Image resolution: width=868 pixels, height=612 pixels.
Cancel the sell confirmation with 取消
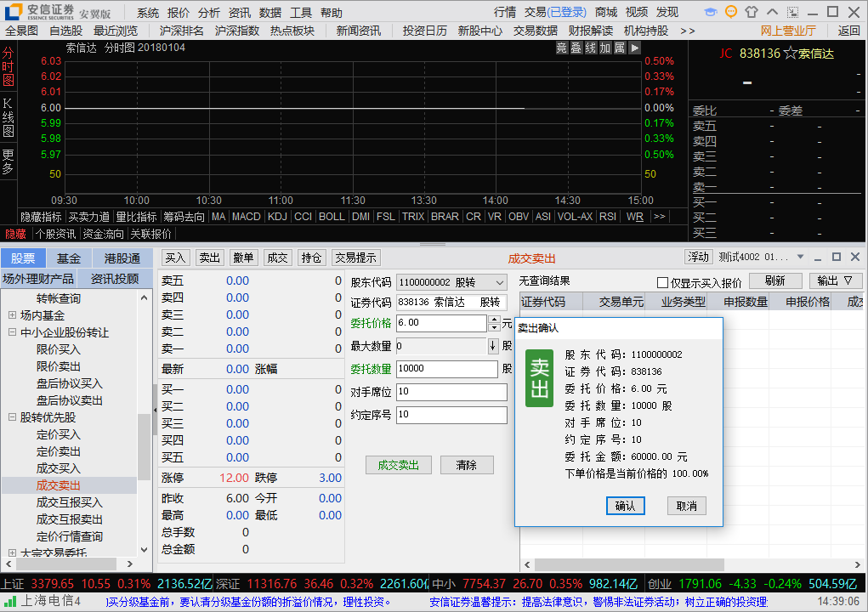686,506
